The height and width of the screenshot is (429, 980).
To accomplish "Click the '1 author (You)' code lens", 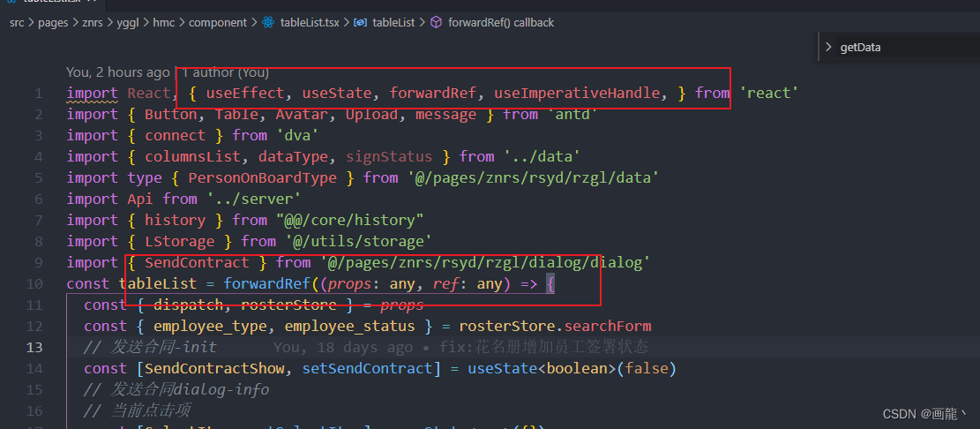I will [226, 72].
